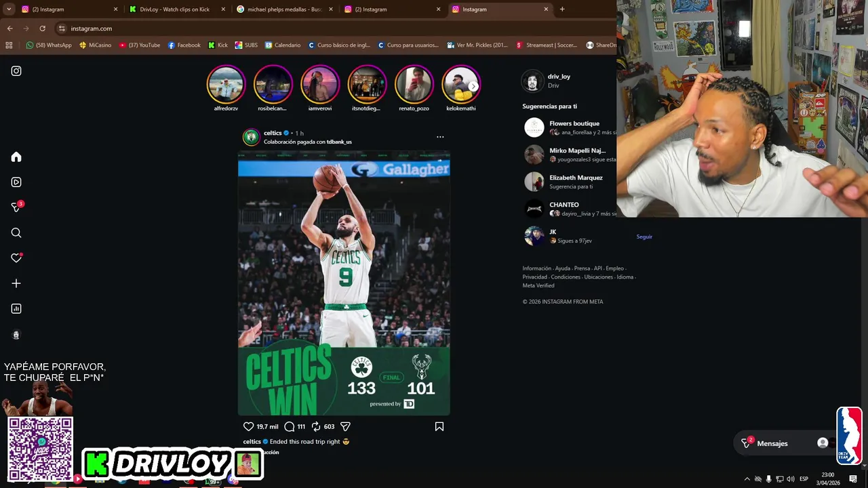The image size is (868, 488).
Task: Repost the Celtics post
Action: pos(316,426)
